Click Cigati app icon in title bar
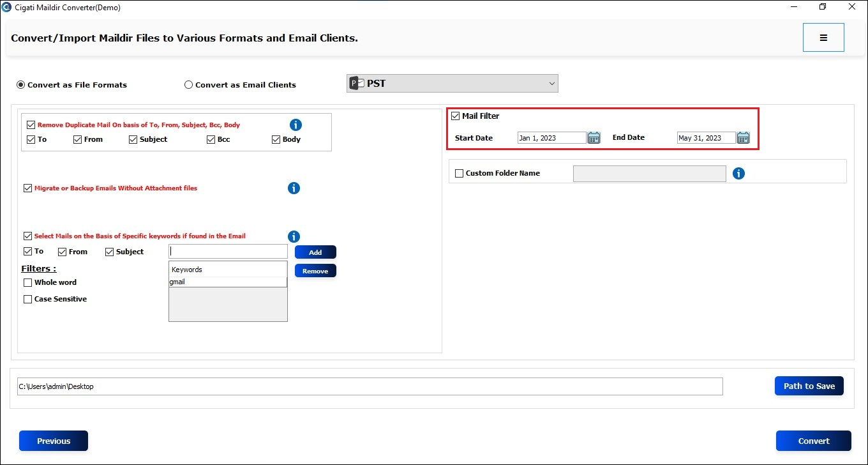 [6, 8]
